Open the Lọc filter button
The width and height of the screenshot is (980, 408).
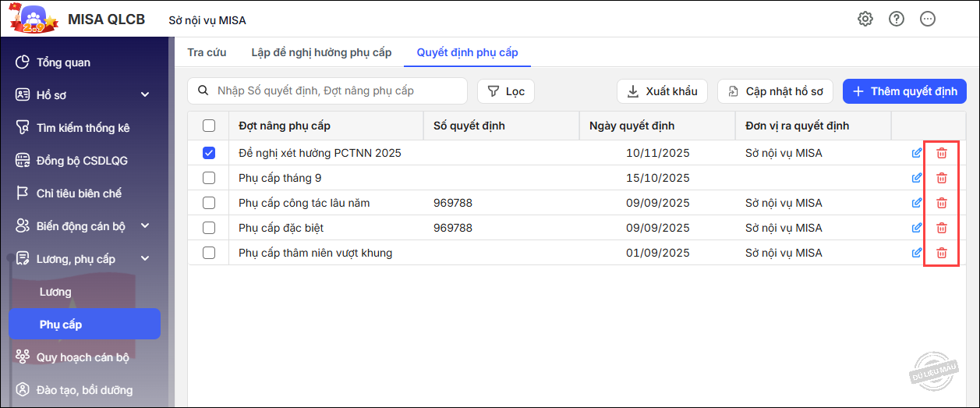click(506, 91)
